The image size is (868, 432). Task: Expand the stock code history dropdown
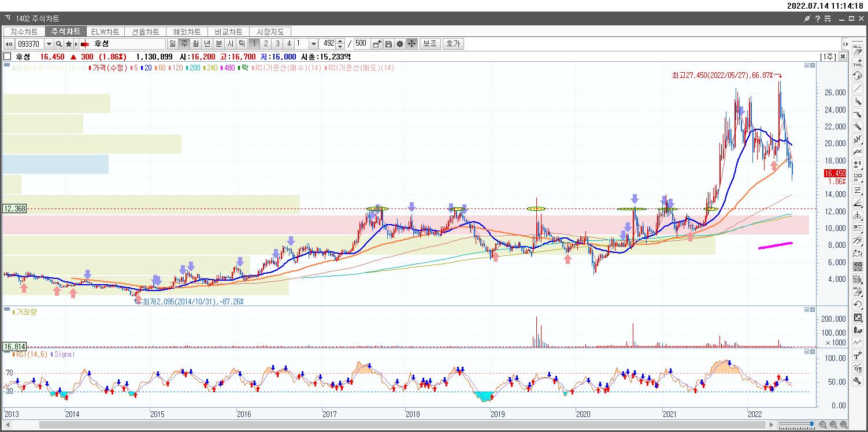49,44
